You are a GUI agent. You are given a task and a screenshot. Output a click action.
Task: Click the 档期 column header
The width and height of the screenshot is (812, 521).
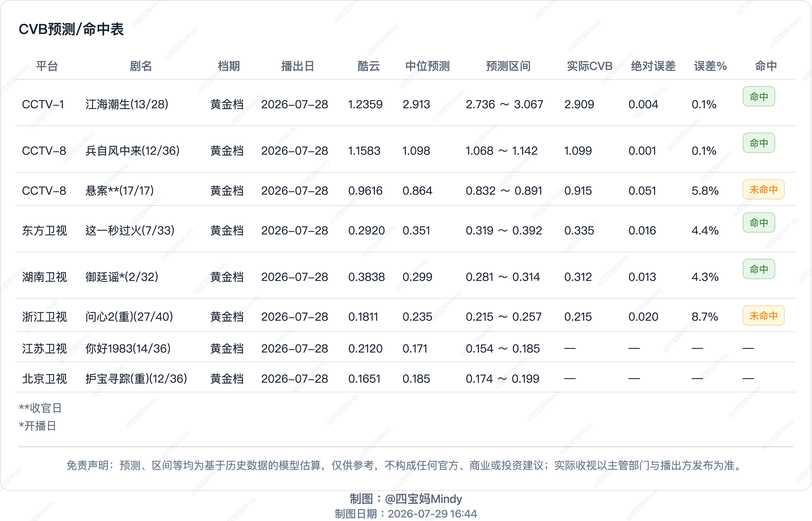tap(229, 66)
